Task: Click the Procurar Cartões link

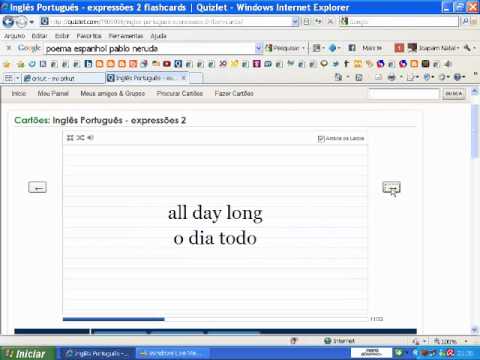Action: coord(180,93)
